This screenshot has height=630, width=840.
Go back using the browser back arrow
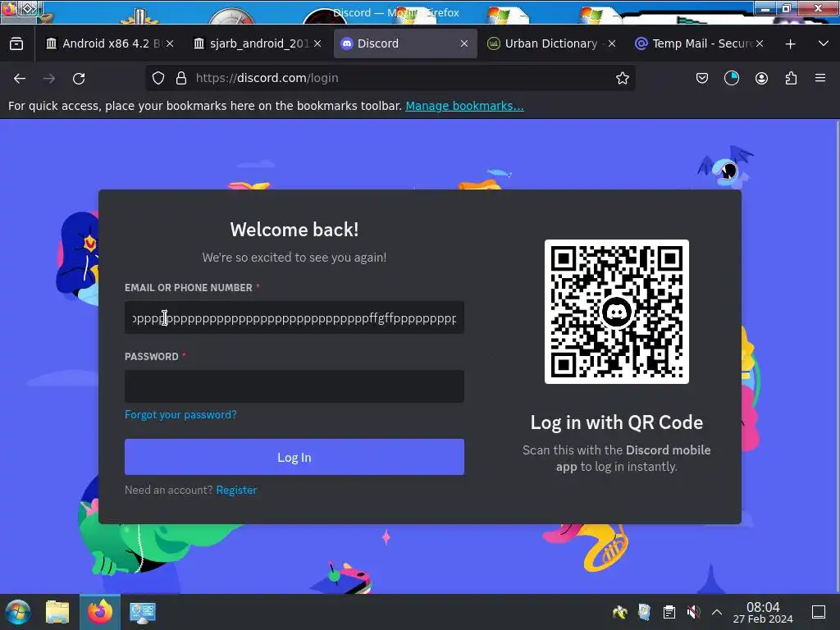(20, 78)
